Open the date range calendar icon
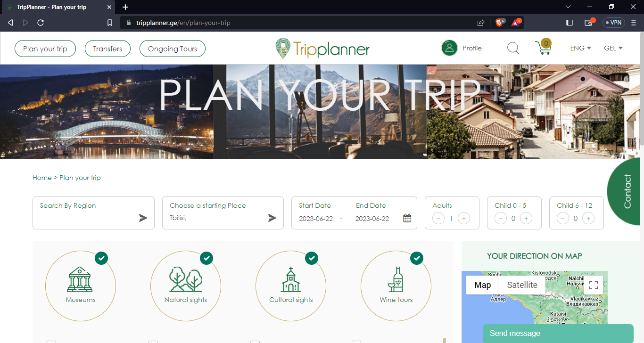Image resolution: width=644 pixels, height=343 pixels. click(407, 218)
